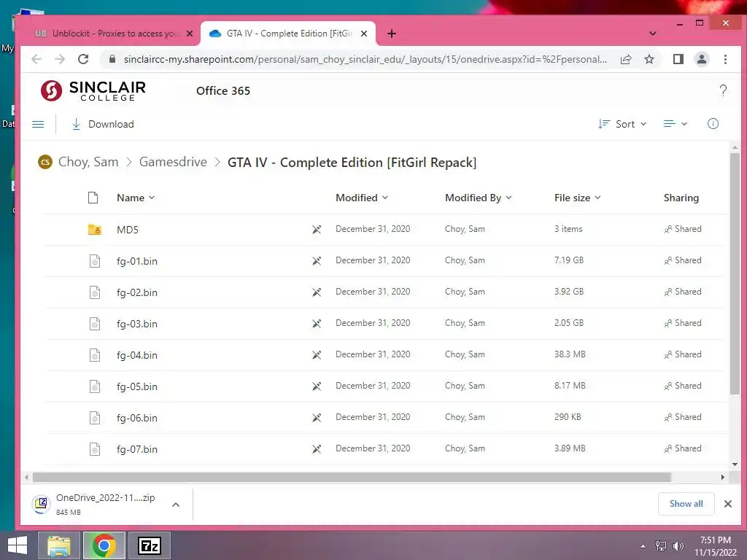The height and width of the screenshot is (560, 747).
Task: Click the vertical scrollbar thumb
Action: point(735,274)
